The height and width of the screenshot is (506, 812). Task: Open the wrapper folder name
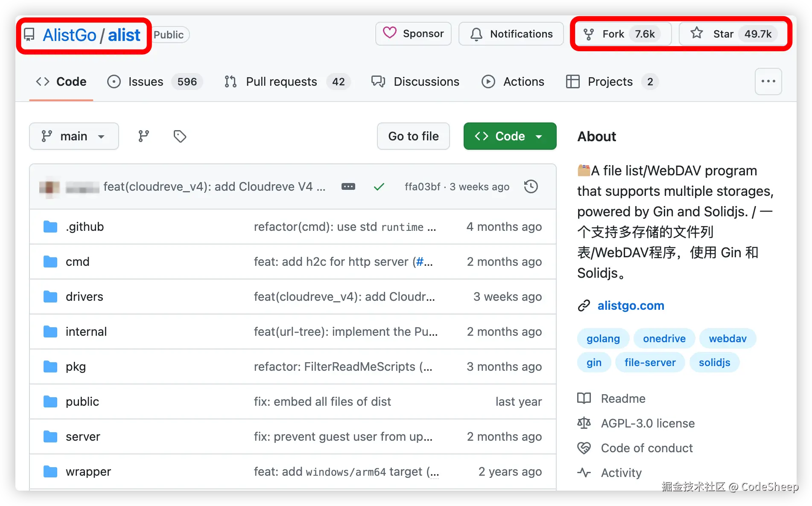pos(88,471)
